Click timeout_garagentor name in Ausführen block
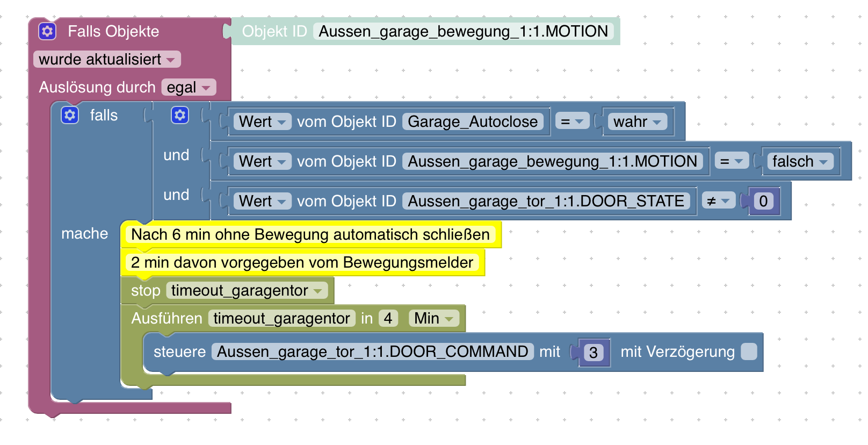The height and width of the screenshot is (445, 868). pyautogui.click(x=282, y=318)
